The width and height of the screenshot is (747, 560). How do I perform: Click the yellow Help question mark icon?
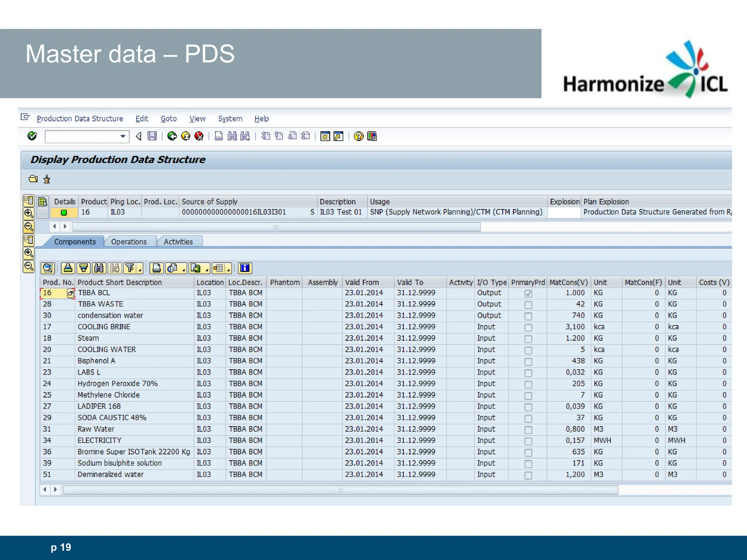pos(359,136)
